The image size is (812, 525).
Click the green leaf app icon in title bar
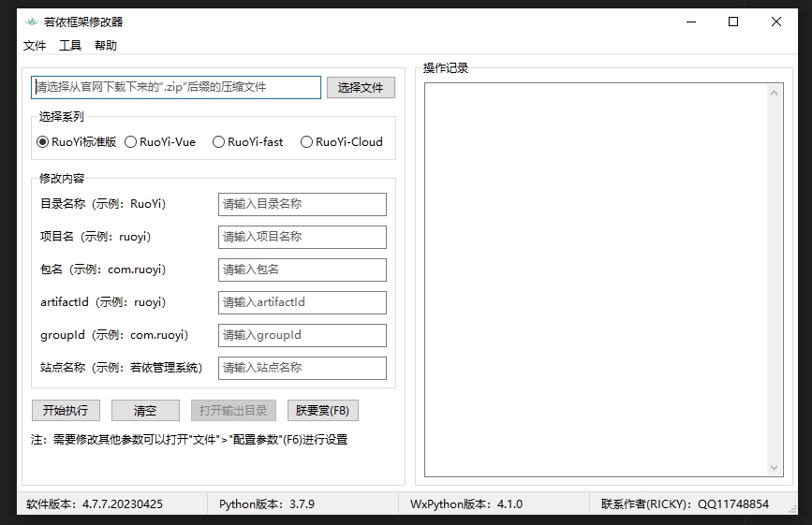tap(32, 22)
